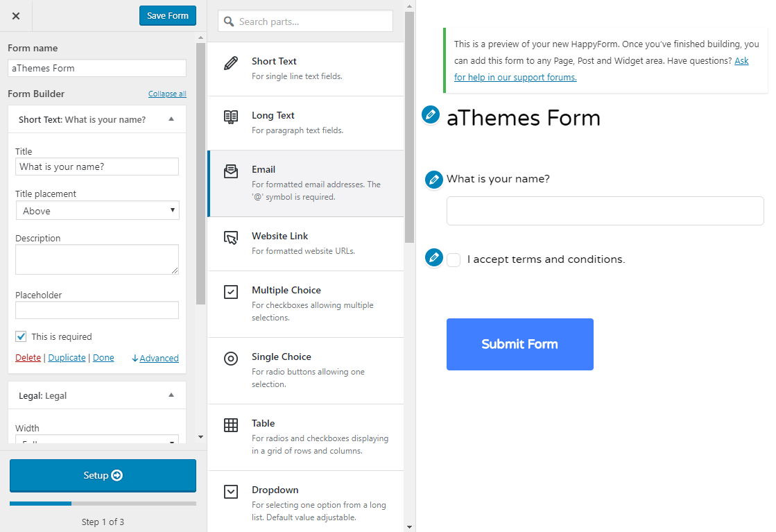This screenshot has height=532, width=776.
Task: Click edit pencil beside name question
Action: click(434, 180)
